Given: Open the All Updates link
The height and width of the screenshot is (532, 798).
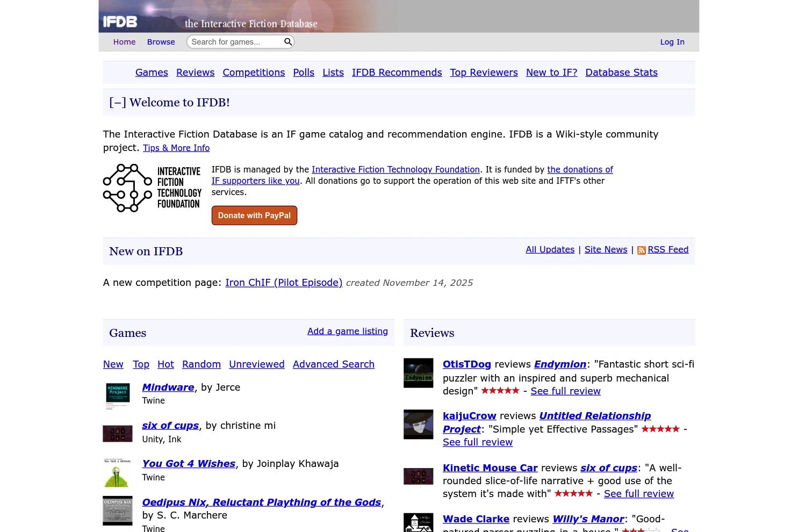Looking at the screenshot, I should click(550, 249).
